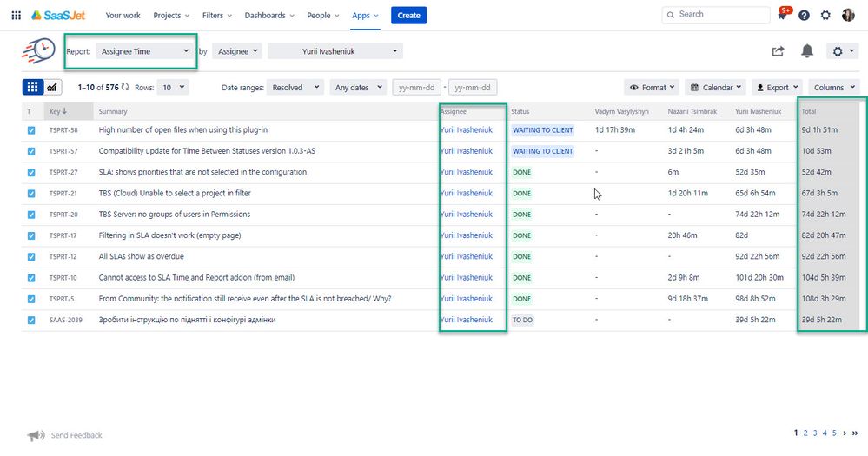Open the Yurii Ivasheniuk user dropdown
868x456 pixels.
(x=335, y=51)
